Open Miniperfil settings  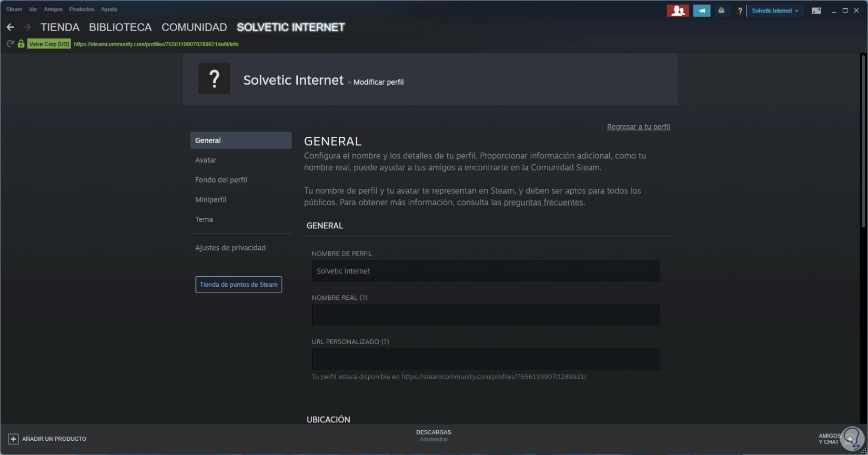pos(241,200)
